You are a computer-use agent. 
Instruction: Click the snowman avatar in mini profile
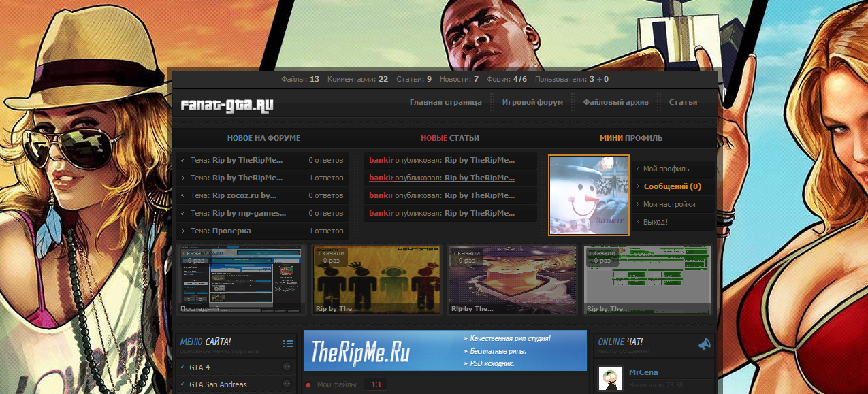tap(589, 195)
